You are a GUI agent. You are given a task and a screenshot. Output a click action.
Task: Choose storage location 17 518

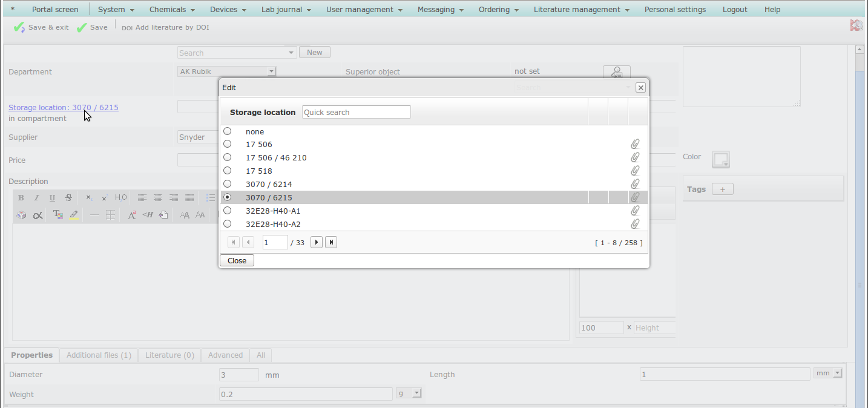tap(228, 171)
